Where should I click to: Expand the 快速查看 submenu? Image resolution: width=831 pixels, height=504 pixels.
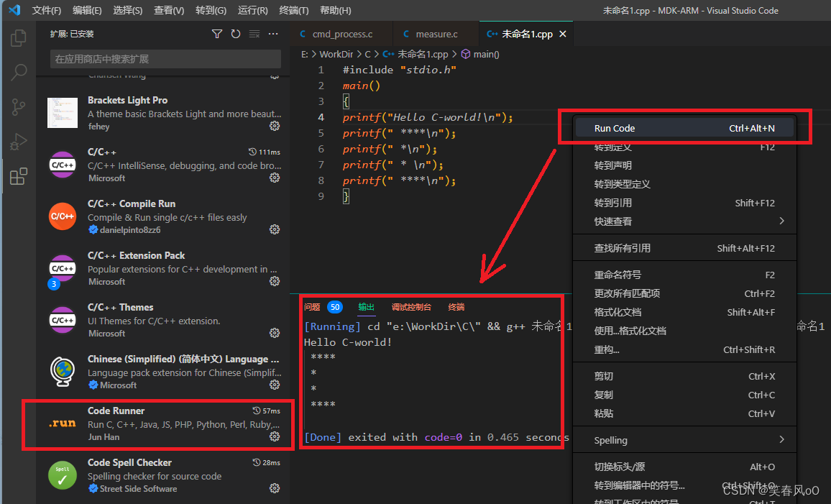tap(684, 221)
